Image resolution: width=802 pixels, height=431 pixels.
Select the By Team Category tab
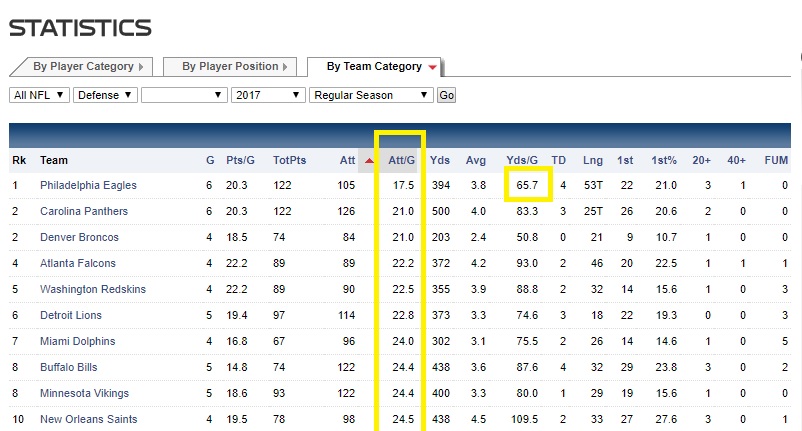pyautogui.click(x=374, y=67)
